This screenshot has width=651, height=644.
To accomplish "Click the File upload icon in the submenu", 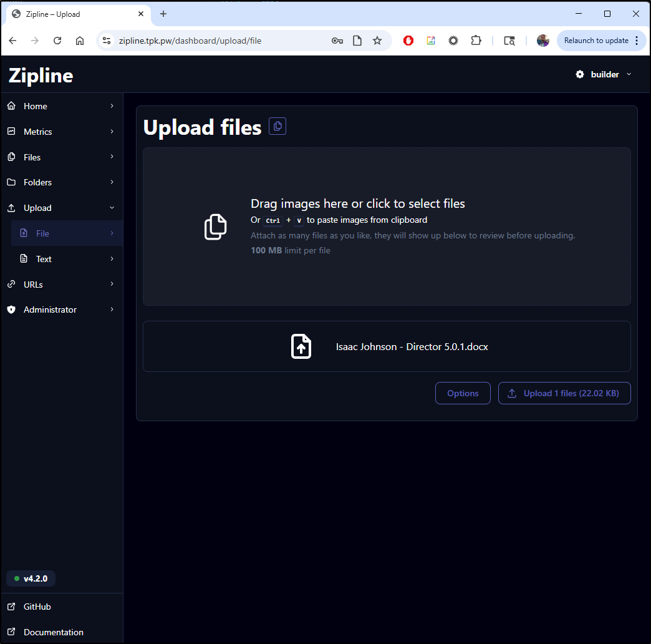I will [24, 233].
